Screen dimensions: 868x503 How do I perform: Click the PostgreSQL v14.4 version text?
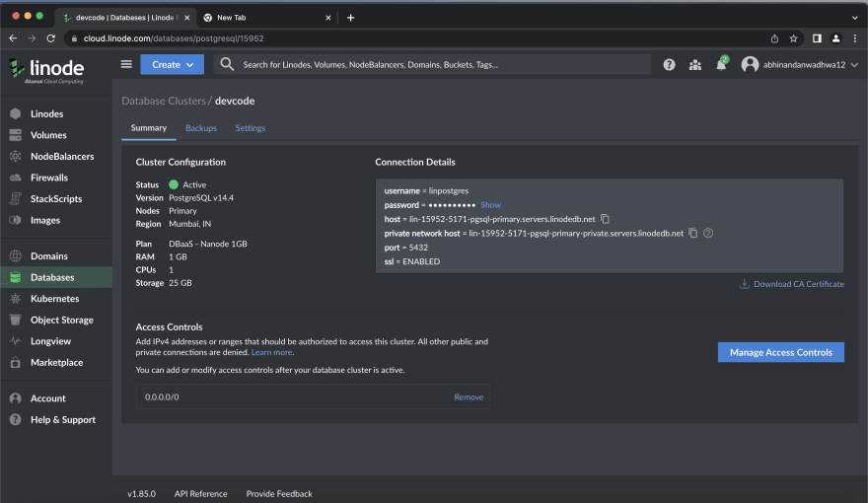point(201,197)
